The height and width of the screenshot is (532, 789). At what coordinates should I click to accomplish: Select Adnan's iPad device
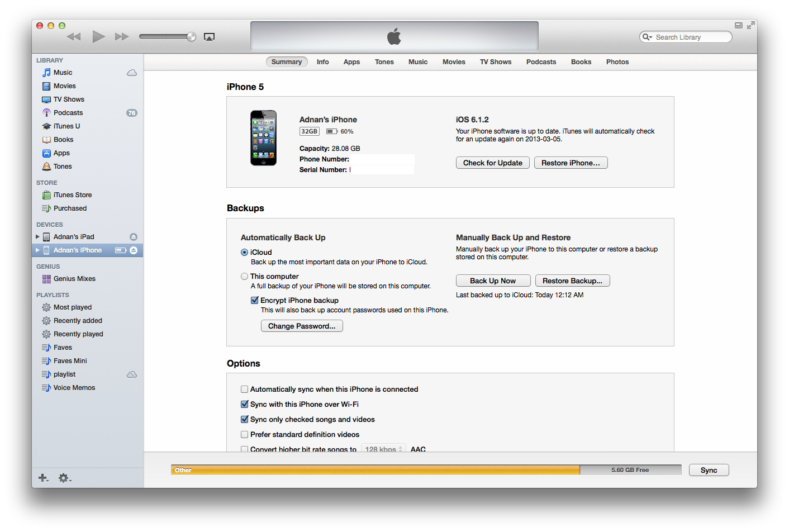click(x=74, y=237)
